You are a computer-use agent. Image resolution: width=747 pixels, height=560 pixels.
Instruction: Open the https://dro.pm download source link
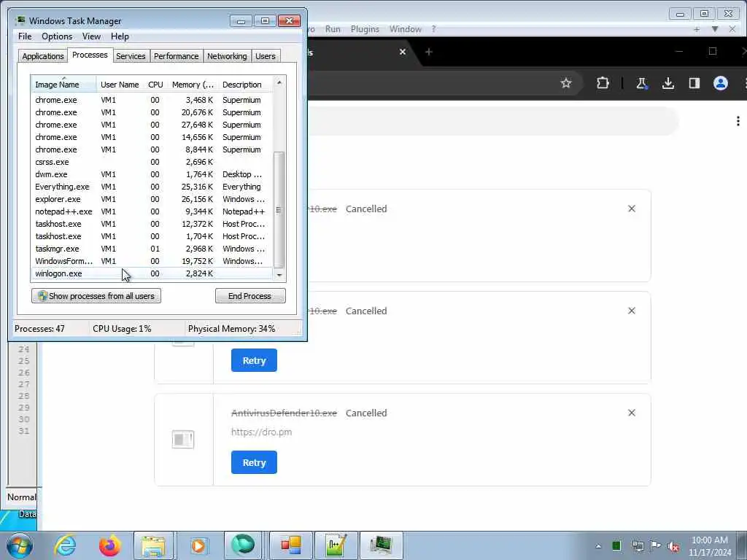(x=262, y=432)
